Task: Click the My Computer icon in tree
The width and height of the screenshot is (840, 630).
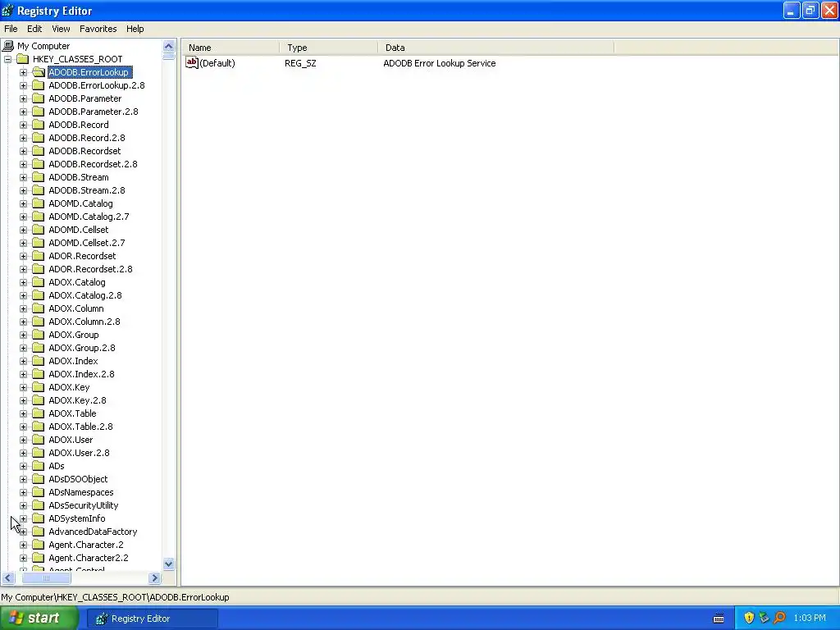Action: coord(8,46)
